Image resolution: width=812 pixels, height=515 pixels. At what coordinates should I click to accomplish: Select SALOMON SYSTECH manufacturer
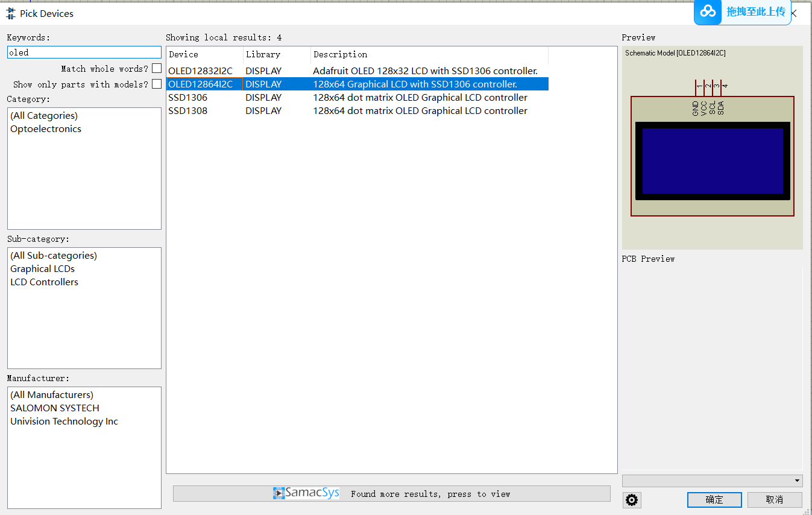point(54,408)
